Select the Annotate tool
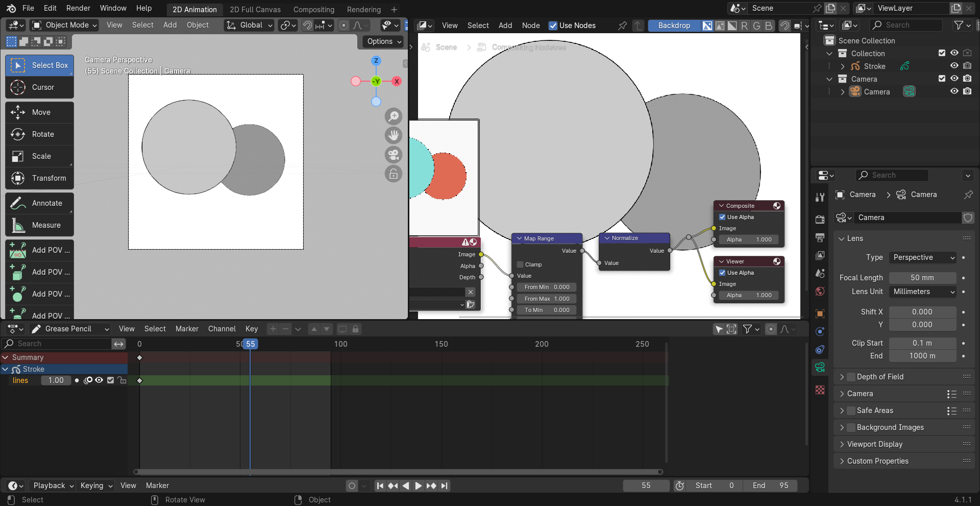The image size is (980, 506). [x=39, y=203]
